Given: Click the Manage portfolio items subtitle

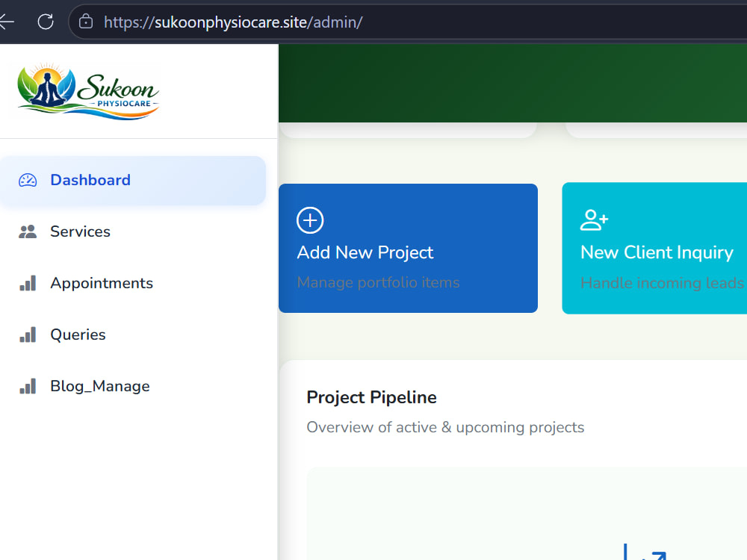Looking at the screenshot, I should click(x=378, y=282).
